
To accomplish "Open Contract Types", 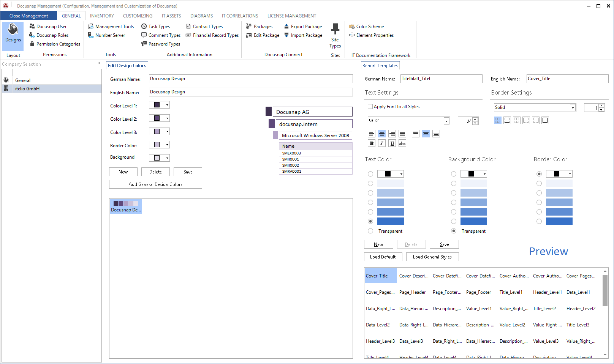I will click(x=204, y=27).
